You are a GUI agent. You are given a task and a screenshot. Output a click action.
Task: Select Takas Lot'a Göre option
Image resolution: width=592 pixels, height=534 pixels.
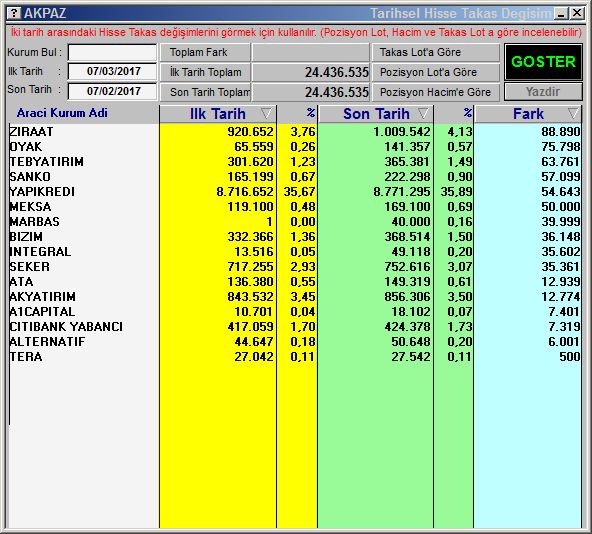[436, 52]
